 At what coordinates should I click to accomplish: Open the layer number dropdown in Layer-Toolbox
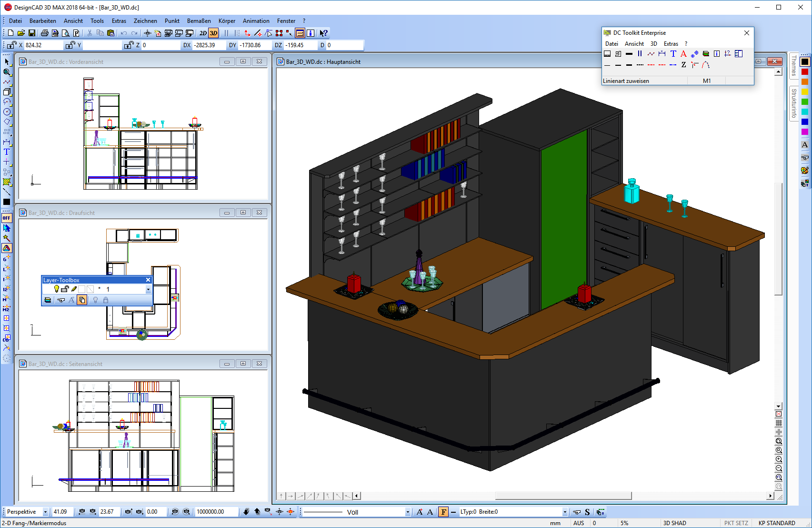(148, 289)
